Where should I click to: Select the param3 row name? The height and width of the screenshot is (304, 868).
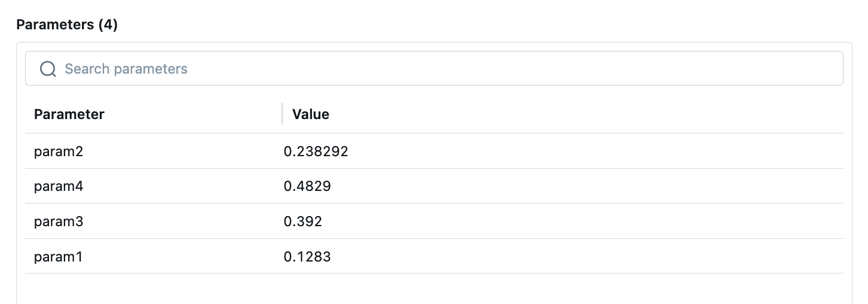point(59,221)
